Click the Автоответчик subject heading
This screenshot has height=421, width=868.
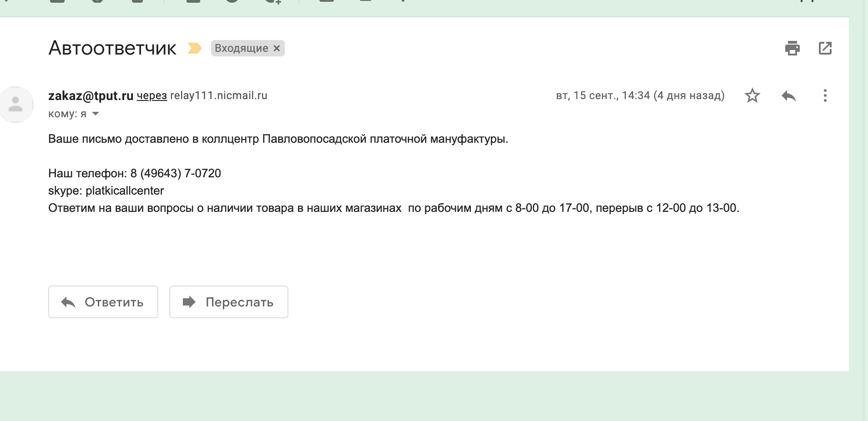tap(112, 48)
